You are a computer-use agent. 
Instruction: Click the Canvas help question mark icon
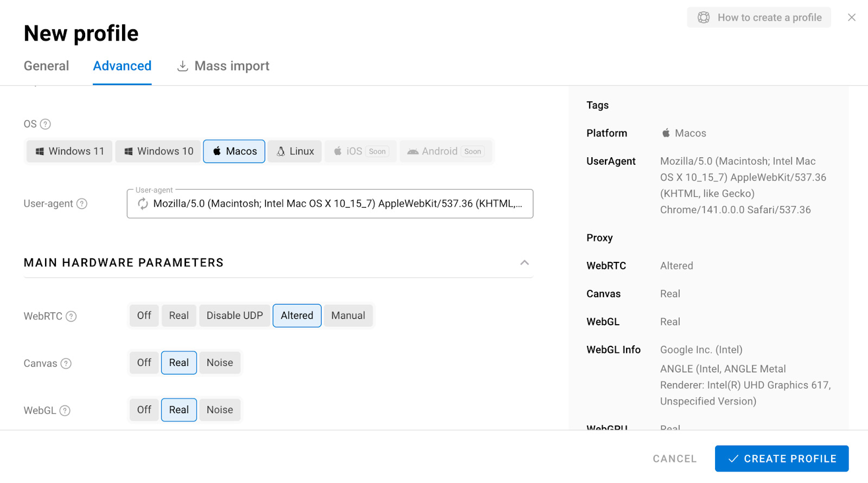pos(66,364)
